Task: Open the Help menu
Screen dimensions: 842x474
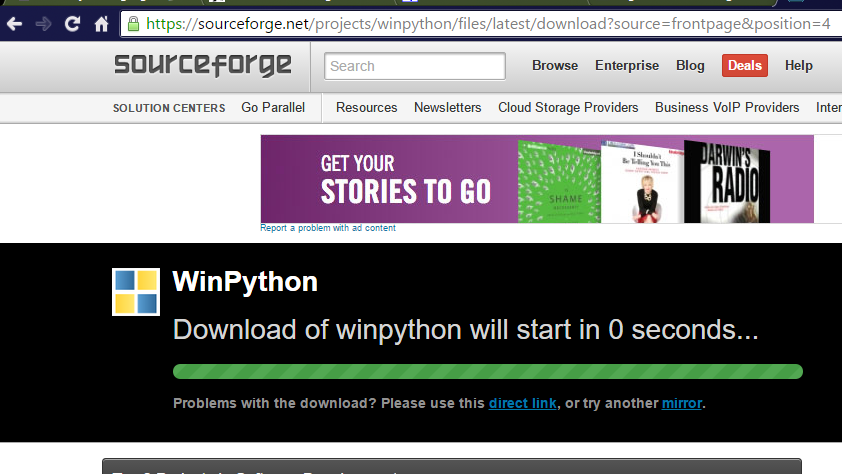Action: coord(799,65)
